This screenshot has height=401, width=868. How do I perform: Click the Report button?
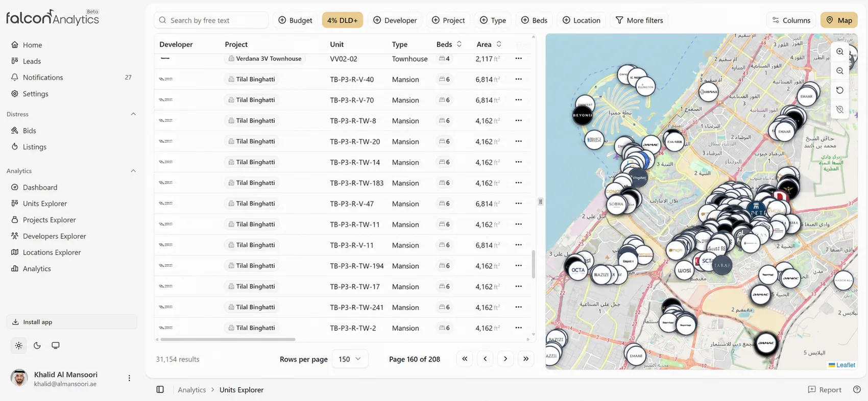(x=825, y=390)
